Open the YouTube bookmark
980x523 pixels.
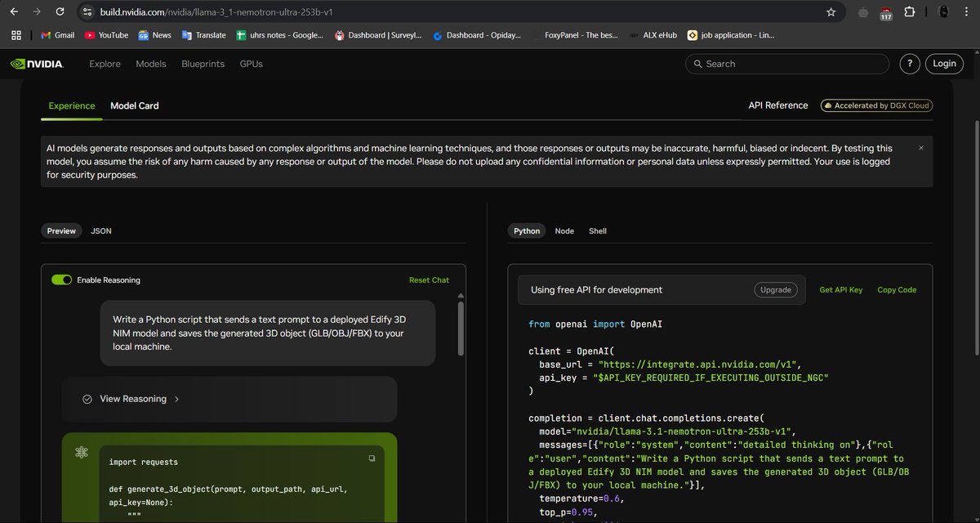[106, 35]
